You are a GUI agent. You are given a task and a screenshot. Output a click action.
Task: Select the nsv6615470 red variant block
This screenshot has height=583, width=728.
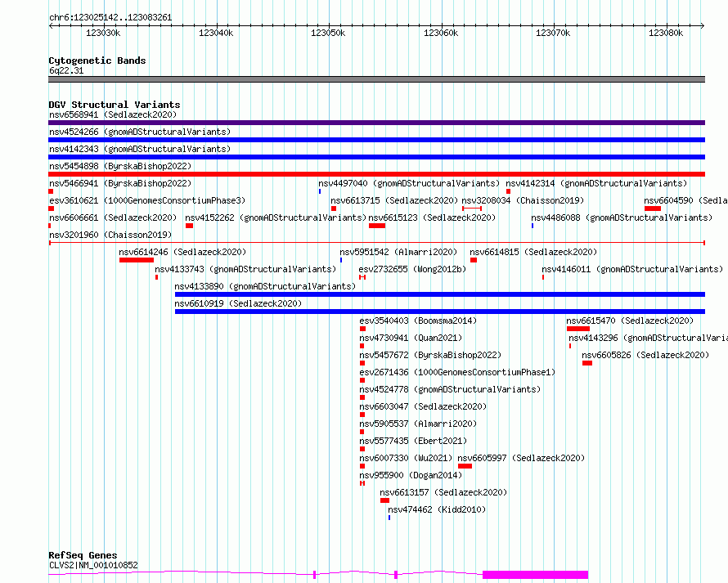(x=578, y=329)
